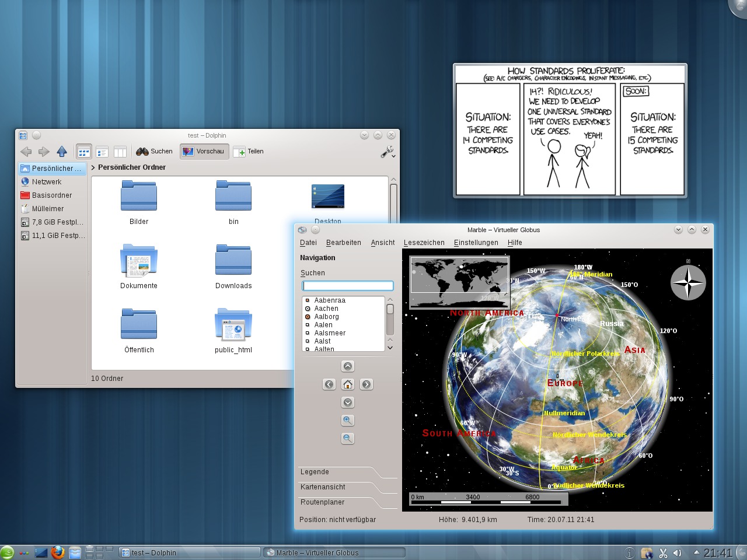
Task: Select 11,1 GiB Festplatte entry
Action: (53, 236)
